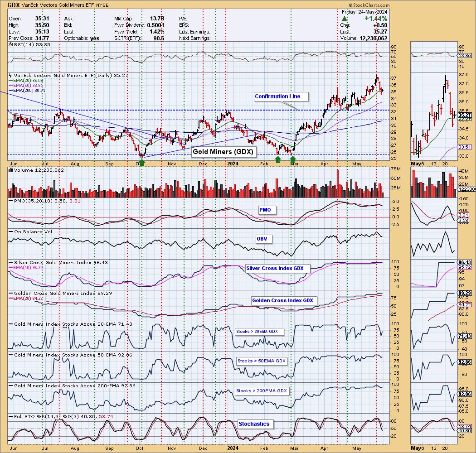Click the Golden Cross EMA(20) 84.22 legend
Viewport: 476px width, 453px height.
(x=26, y=298)
